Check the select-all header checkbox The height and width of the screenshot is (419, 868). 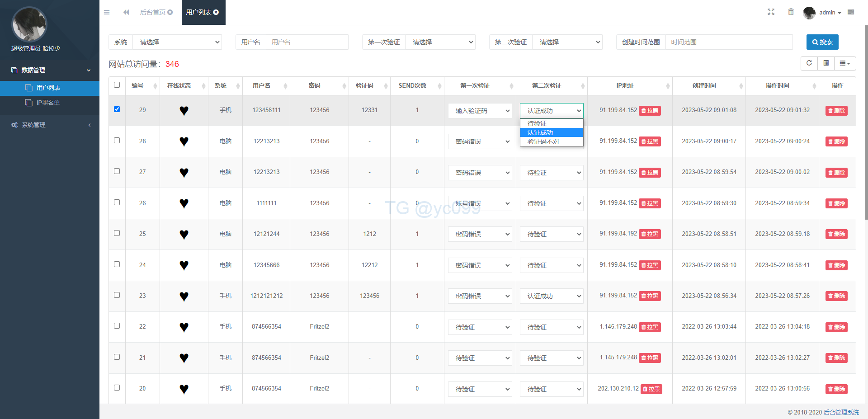tap(117, 85)
